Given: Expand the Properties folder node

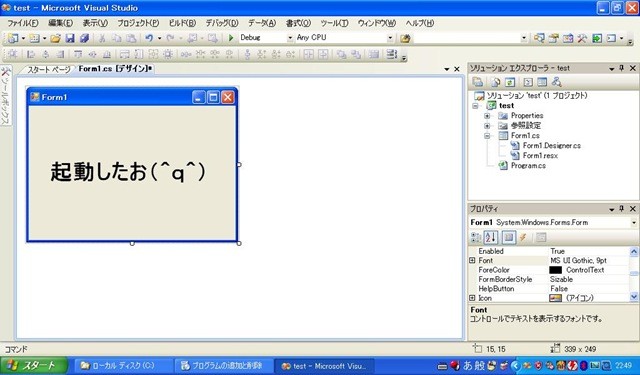Looking at the screenshot, I should (x=487, y=116).
